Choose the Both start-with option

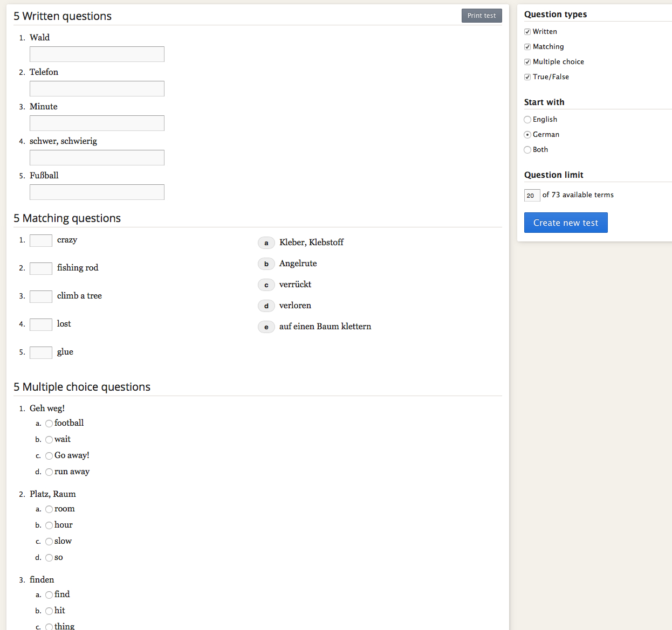(x=527, y=150)
